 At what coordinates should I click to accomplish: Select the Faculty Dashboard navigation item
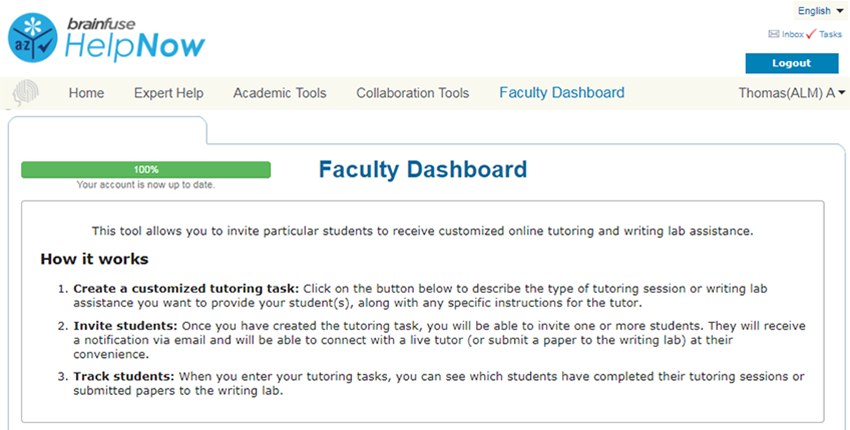tap(561, 93)
